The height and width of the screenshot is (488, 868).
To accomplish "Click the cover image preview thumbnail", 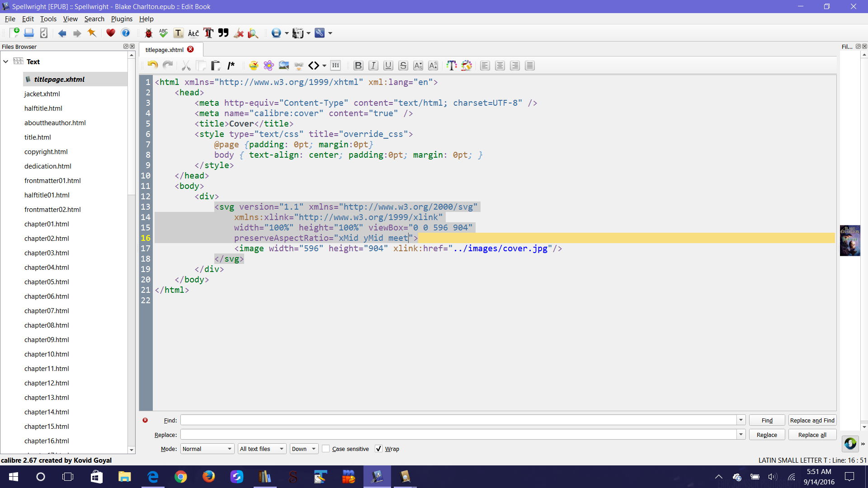I will [850, 240].
